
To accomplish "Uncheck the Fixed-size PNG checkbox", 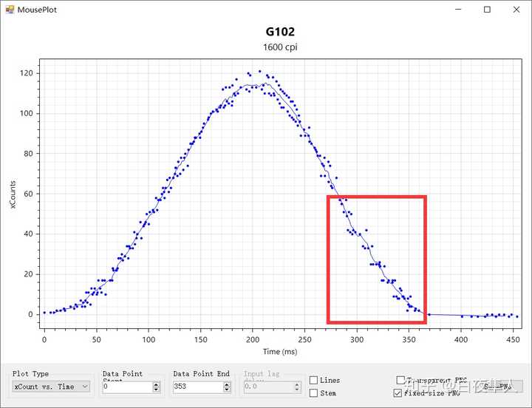I will pos(398,393).
